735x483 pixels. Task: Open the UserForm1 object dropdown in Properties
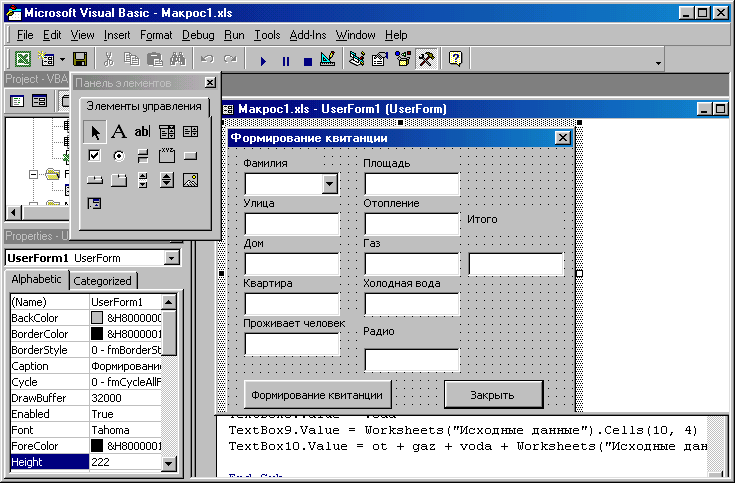click(x=172, y=258)
